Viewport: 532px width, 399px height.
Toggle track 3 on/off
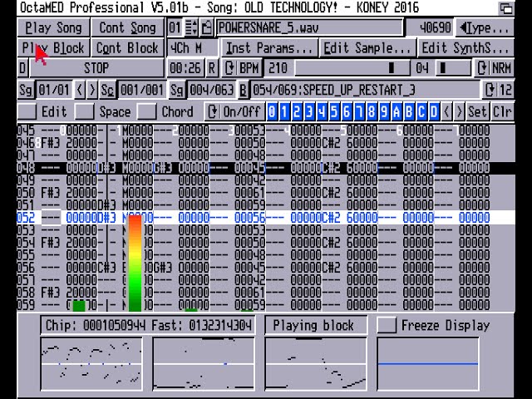309,111
